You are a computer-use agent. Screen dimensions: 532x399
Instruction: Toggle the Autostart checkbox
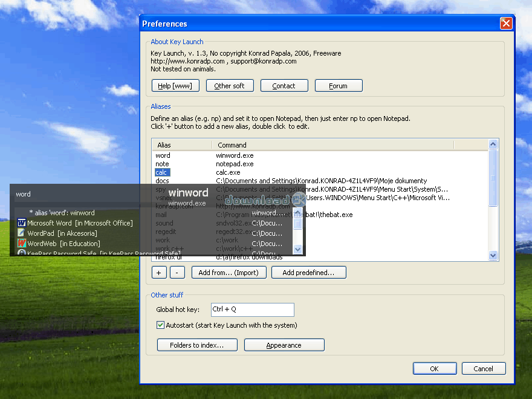click(161, 325)
